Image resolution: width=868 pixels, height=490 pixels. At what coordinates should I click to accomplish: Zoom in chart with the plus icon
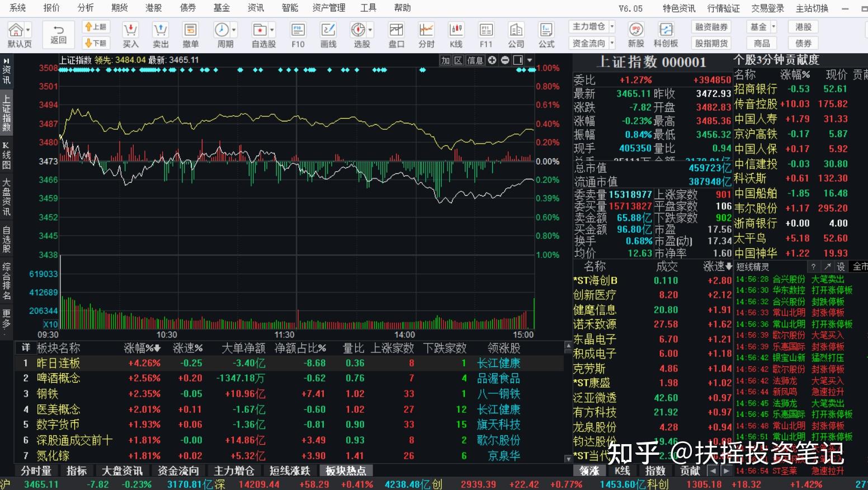tap(492, 60)
